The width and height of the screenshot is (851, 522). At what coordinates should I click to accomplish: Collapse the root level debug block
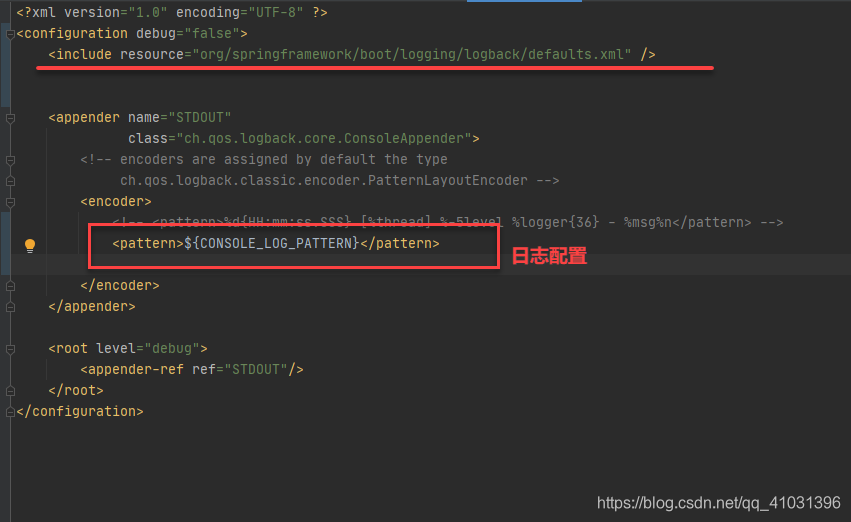pos(10,349)
